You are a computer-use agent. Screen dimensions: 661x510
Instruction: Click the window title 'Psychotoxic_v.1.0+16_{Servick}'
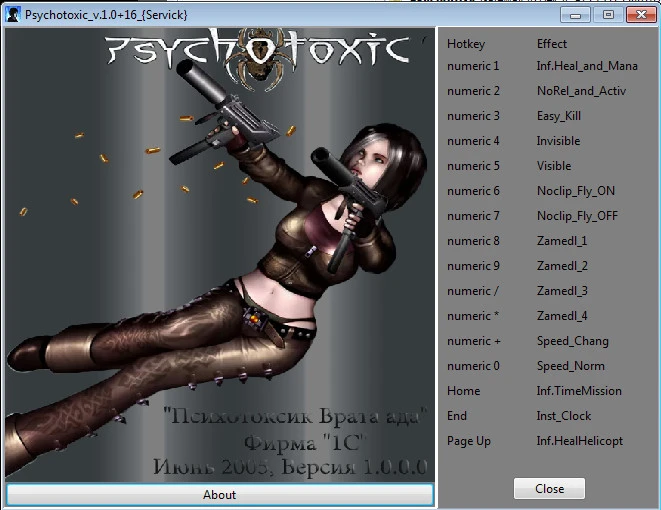pyautogui.click(x=106, y=15)
